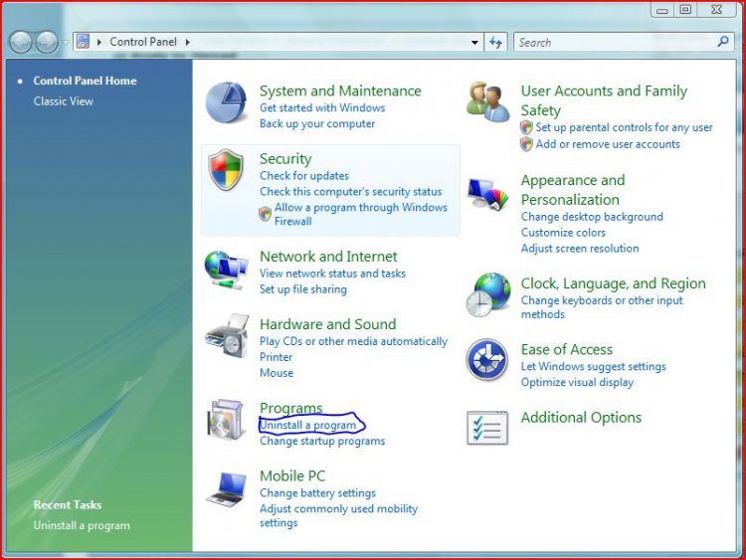Open Change startup programs

coord(322,441)
